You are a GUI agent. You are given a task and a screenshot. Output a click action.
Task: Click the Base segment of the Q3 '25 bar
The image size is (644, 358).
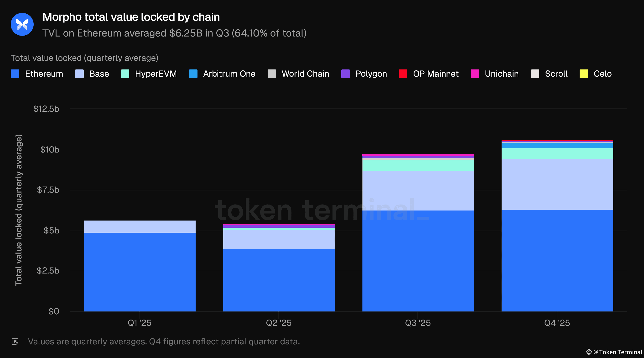click(418, 191)
